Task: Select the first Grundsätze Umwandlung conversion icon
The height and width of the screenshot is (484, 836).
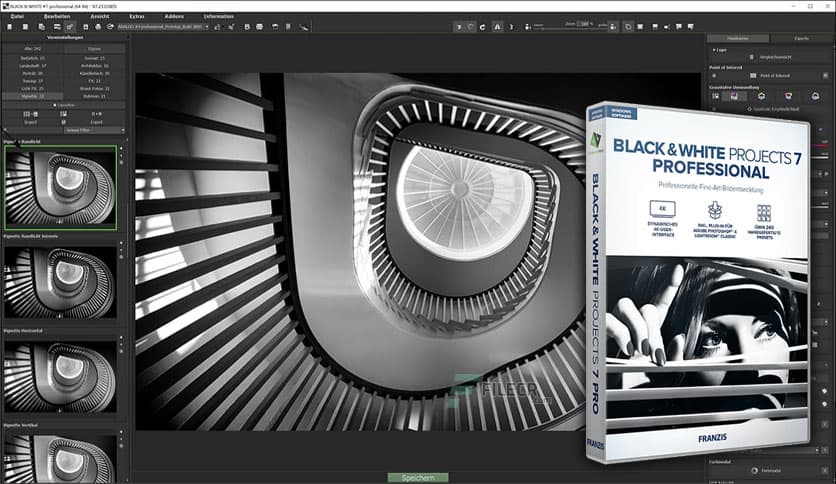Action: (x=716, y=96)
